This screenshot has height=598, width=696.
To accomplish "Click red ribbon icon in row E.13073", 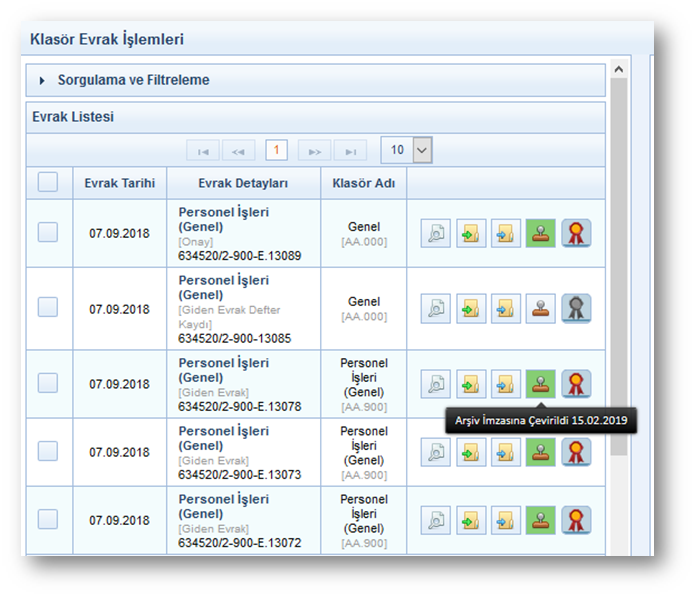I will (576, 452).
